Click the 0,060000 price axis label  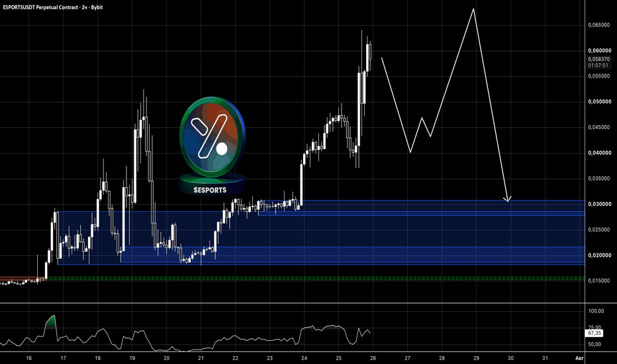(599, 50)
